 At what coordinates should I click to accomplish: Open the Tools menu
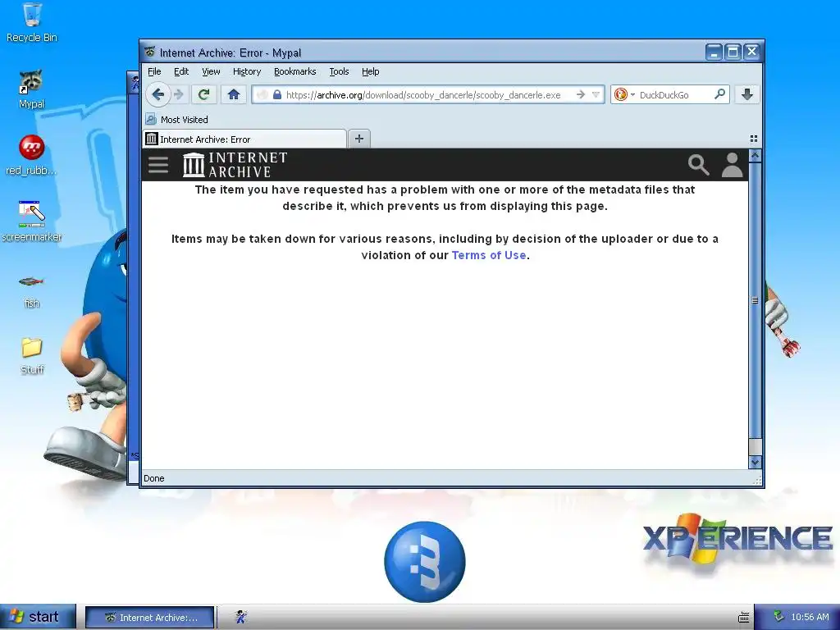[x=339, y=71]
